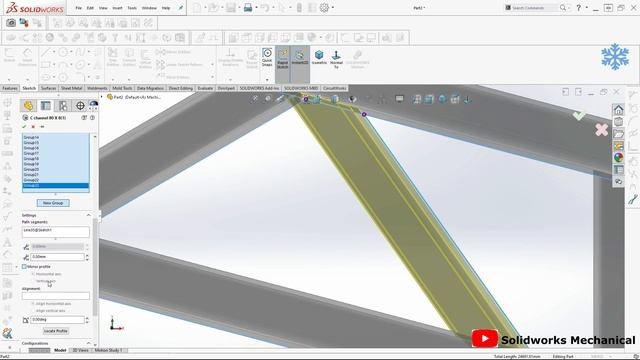Open the DimXpertManager crosshair tab
The height and width of the screenshot is (360, 640).
point(80,106)
